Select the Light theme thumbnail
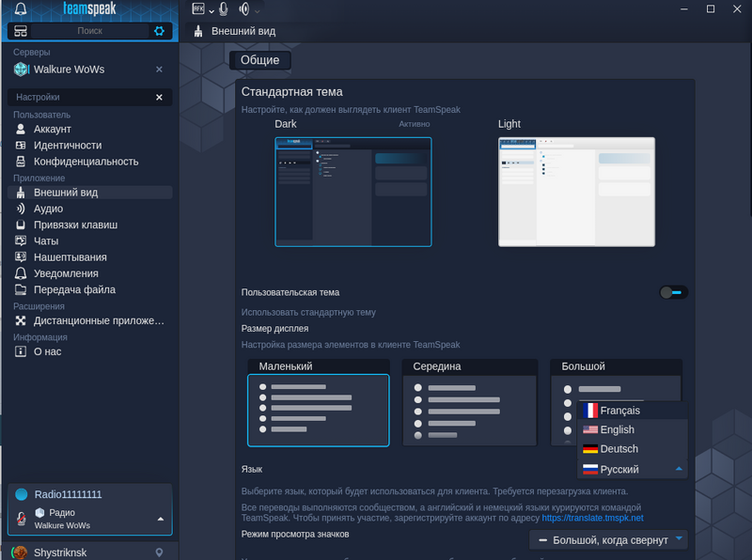 [x=576, y=192]
